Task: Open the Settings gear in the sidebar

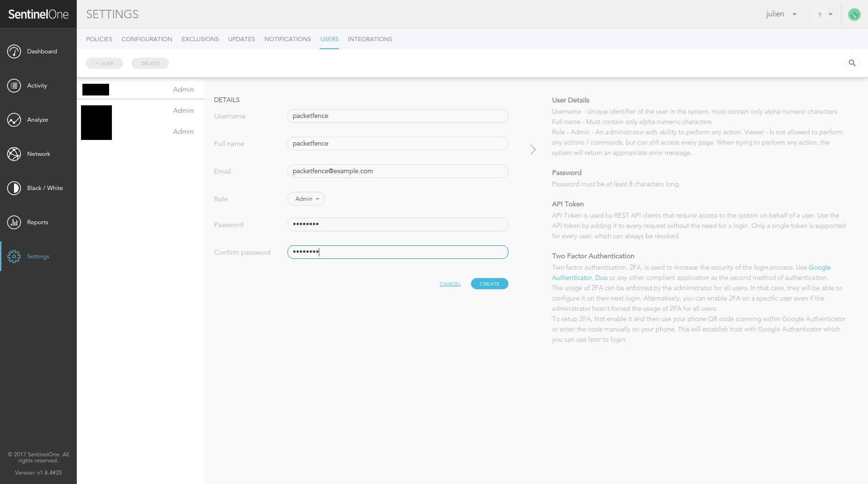Action: tap(37, 256)
